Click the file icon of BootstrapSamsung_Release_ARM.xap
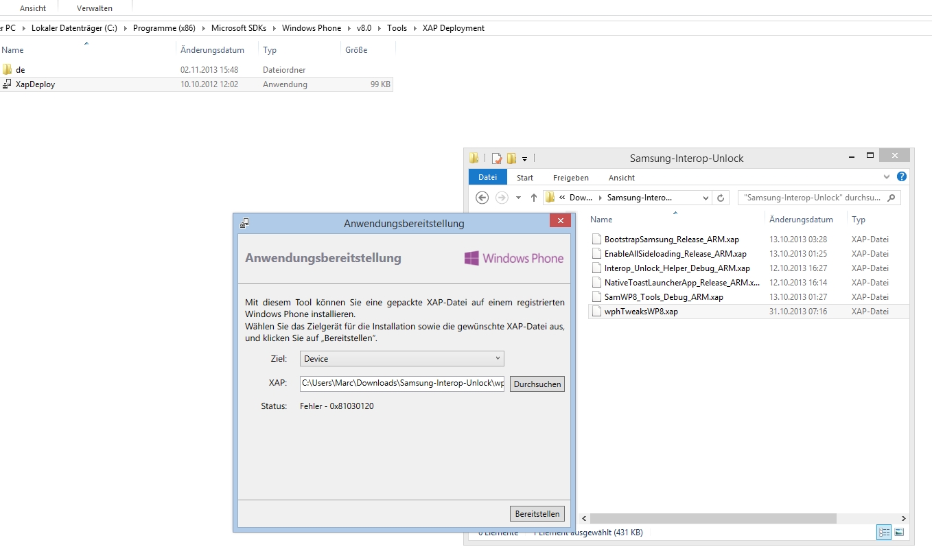Image resolution: width=932 pixels, height=560 pixels. pos(596,240)
